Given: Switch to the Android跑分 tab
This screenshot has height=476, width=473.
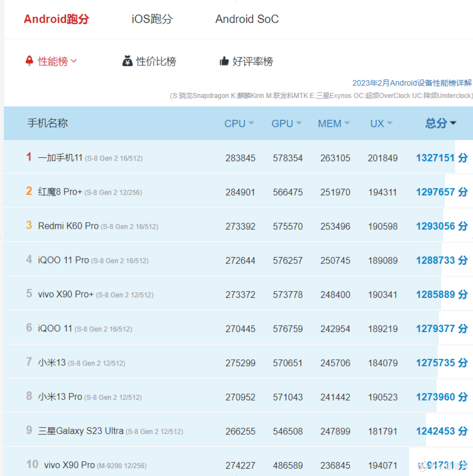Looking at the screenshot, I should coord(56,19).
